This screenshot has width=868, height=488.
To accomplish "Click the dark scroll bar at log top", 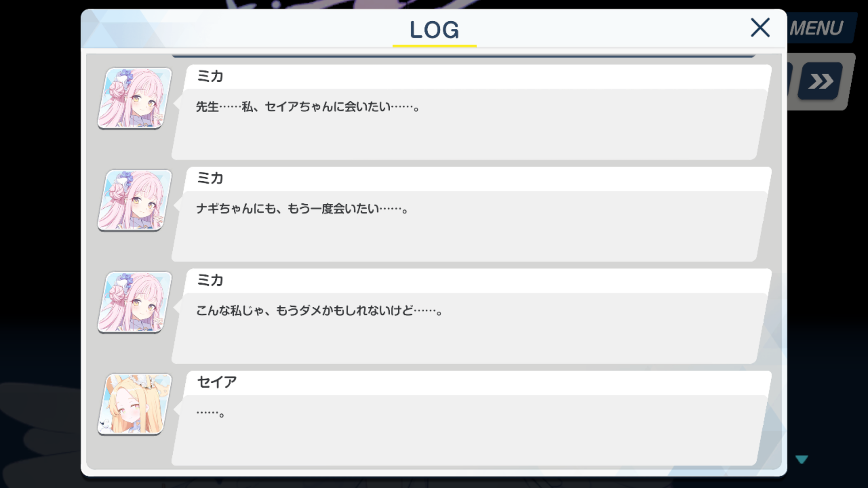I will point(463,56).
